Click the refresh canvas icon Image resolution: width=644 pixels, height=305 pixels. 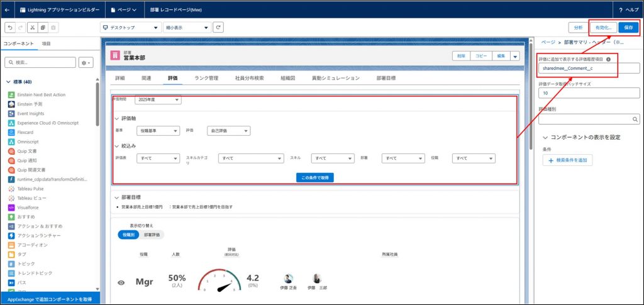point(218,28)
